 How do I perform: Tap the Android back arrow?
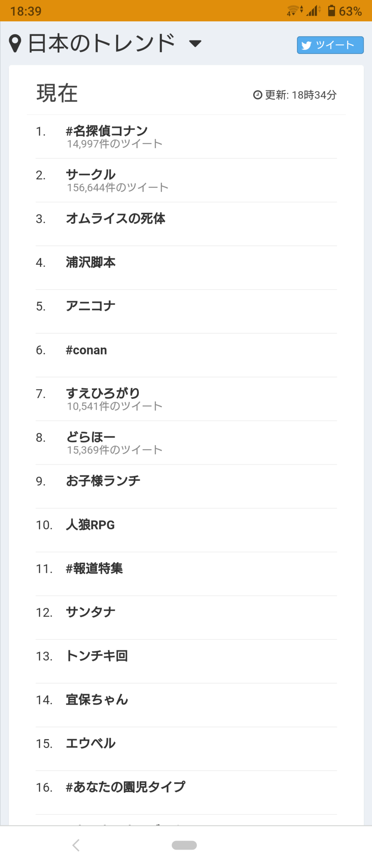(x=76, y=845)
